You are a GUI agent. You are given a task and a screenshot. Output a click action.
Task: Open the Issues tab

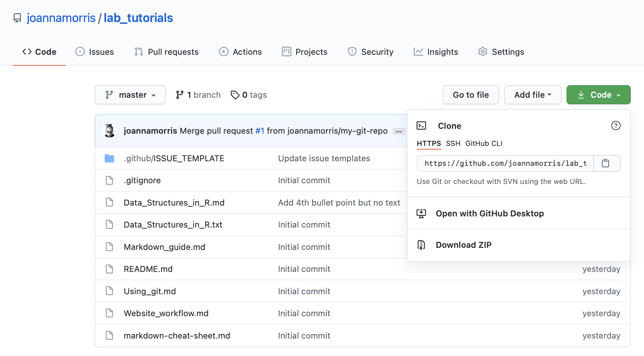click(x=95, y=52)
